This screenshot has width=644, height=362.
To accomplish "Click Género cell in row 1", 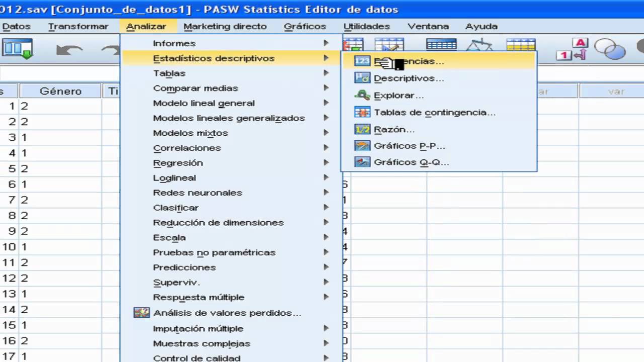I will 60,106.
